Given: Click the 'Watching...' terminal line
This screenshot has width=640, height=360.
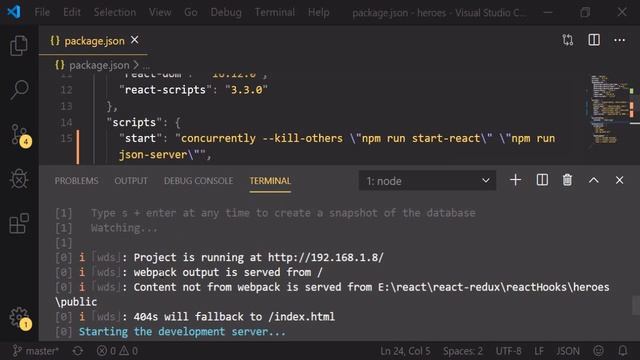Looking at the screenshot, I should coord(124,228).
